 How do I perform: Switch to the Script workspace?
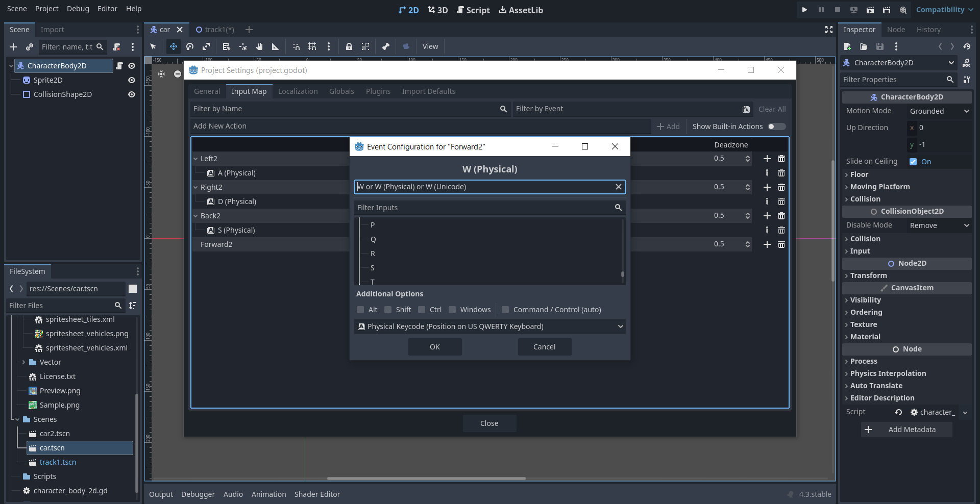pos(473,10)
